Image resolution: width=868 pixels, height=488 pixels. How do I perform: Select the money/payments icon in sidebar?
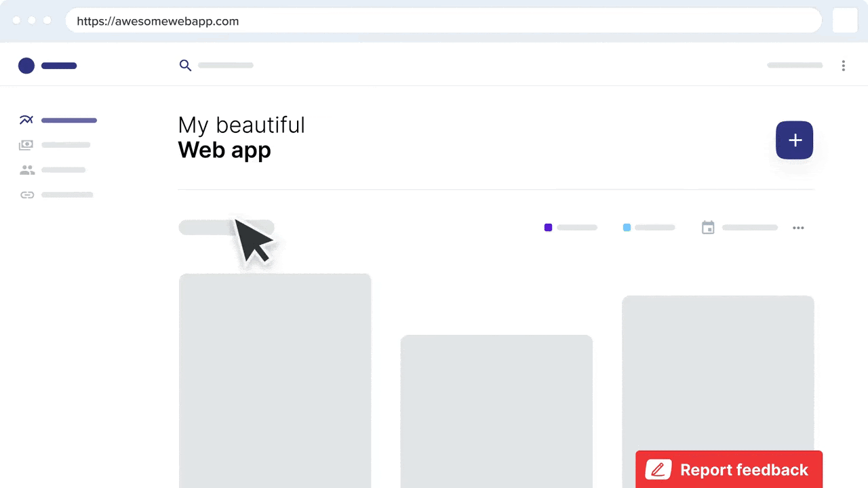click(x=26, y=145)
